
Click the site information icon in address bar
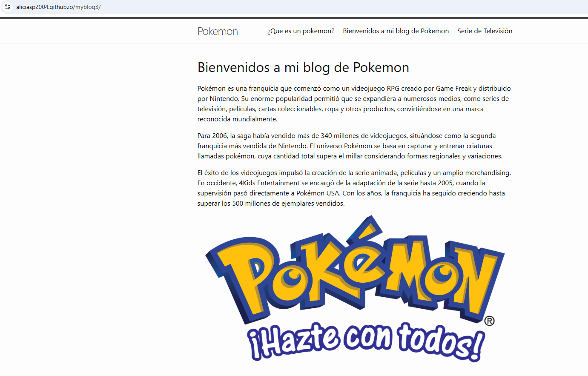pos(8,7)
